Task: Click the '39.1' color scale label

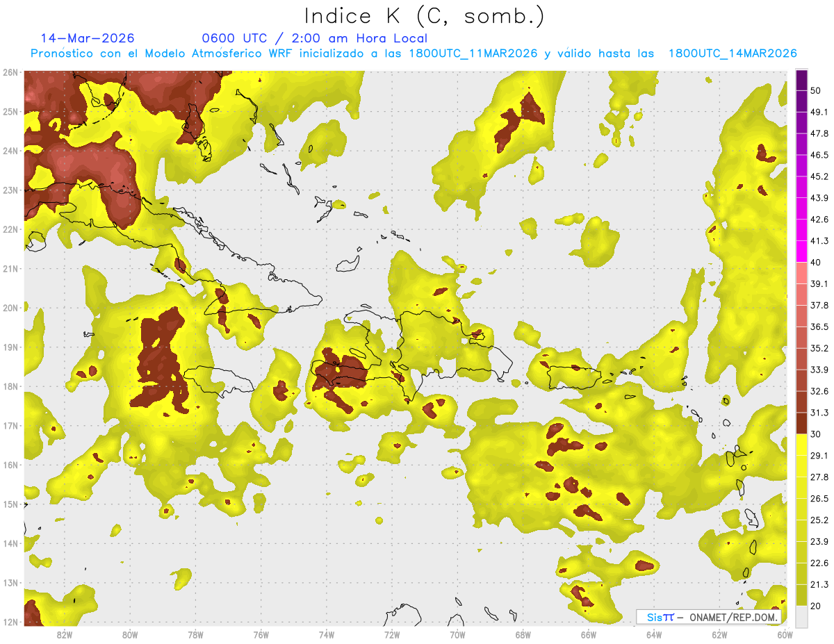Action: pyautogui.click(x=819, y=283)
